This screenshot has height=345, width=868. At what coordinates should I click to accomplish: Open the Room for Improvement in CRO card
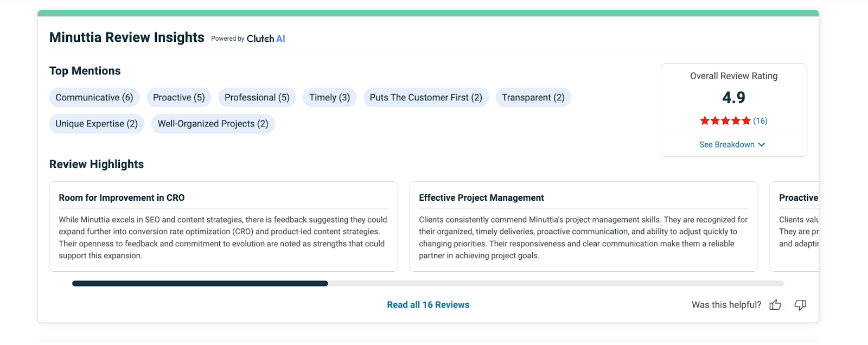pyautogui.click(x=224, y=227)
